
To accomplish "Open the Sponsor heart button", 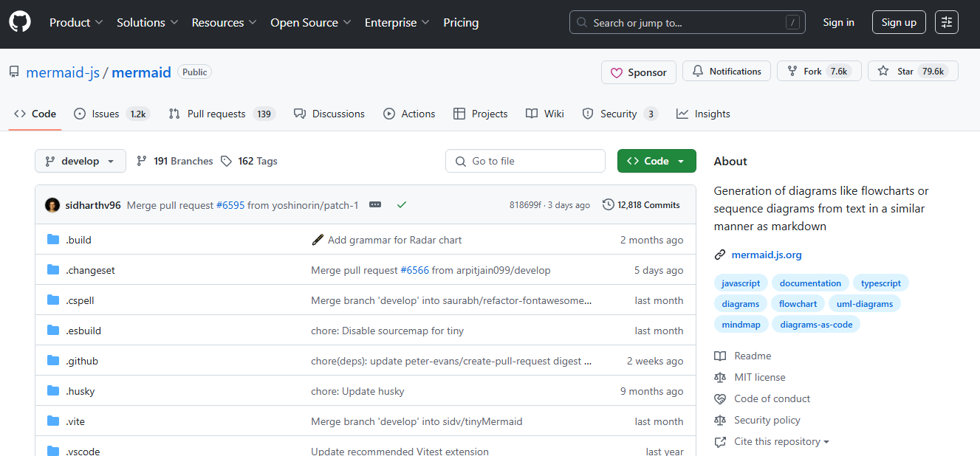I will tap(639, 72).
